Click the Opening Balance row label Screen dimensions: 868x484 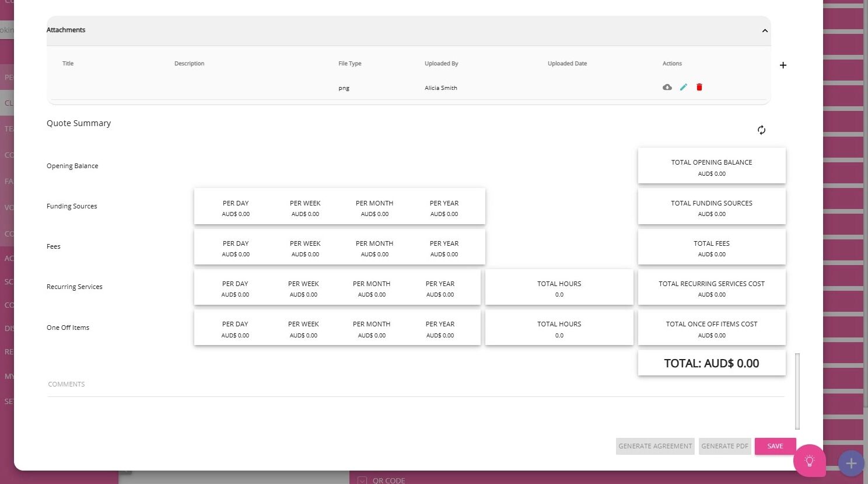tap(72, 166)
